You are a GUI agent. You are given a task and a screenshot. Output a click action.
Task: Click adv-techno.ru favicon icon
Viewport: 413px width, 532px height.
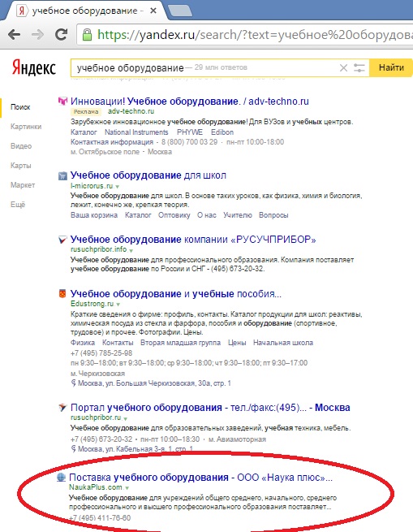click(x=62, y=101)
